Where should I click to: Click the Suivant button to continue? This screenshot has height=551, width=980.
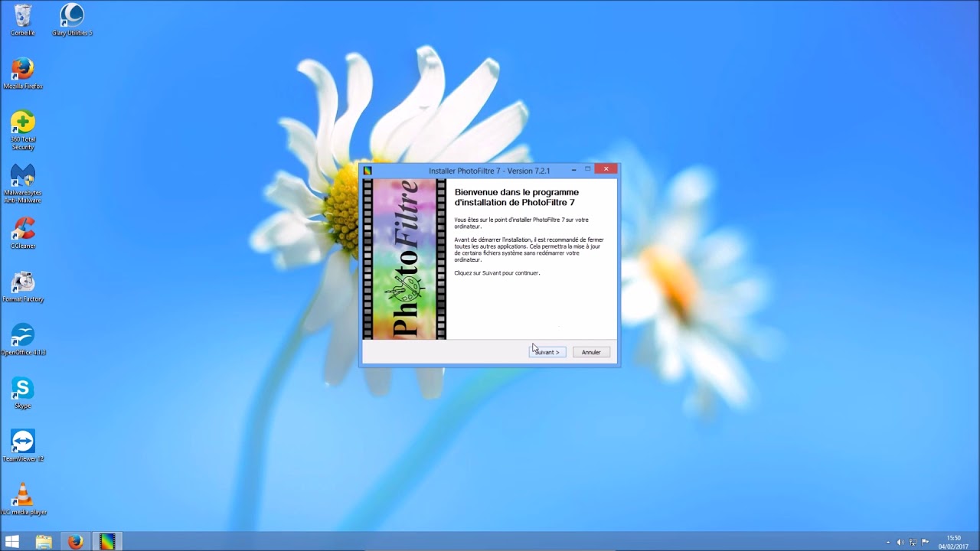point(547,352)
